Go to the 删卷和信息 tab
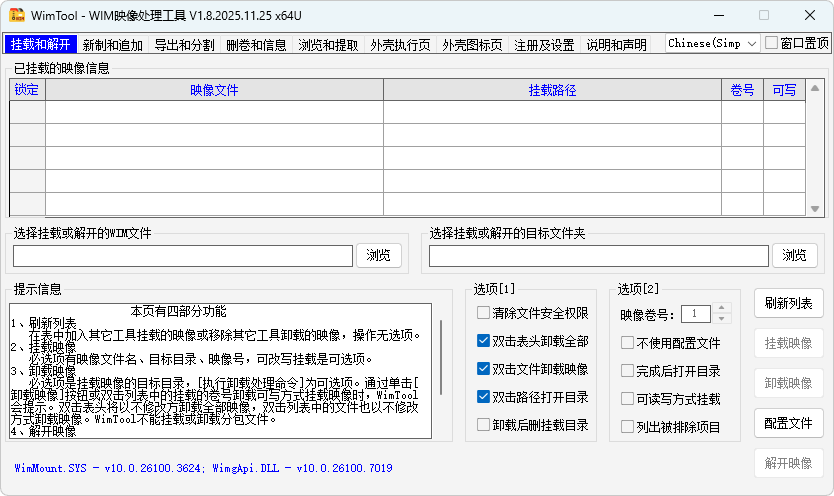Screen dimensions: 834x496 tap(256, 45)
